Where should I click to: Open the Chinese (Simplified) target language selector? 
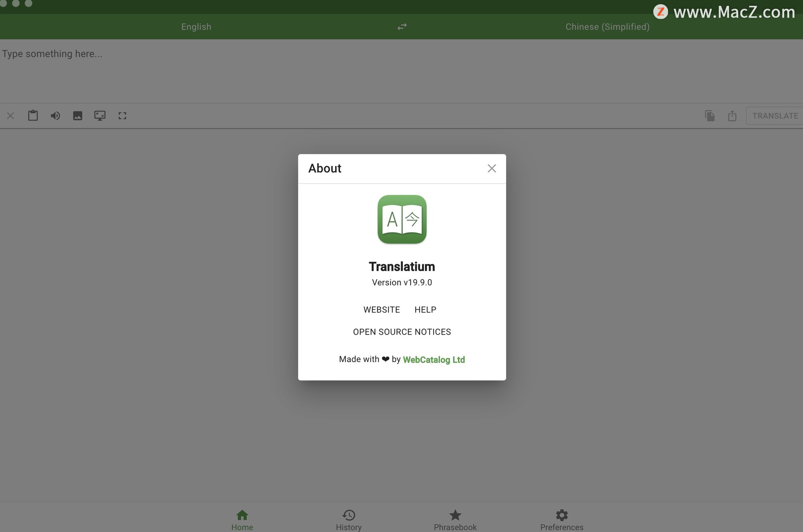(607, 27)
